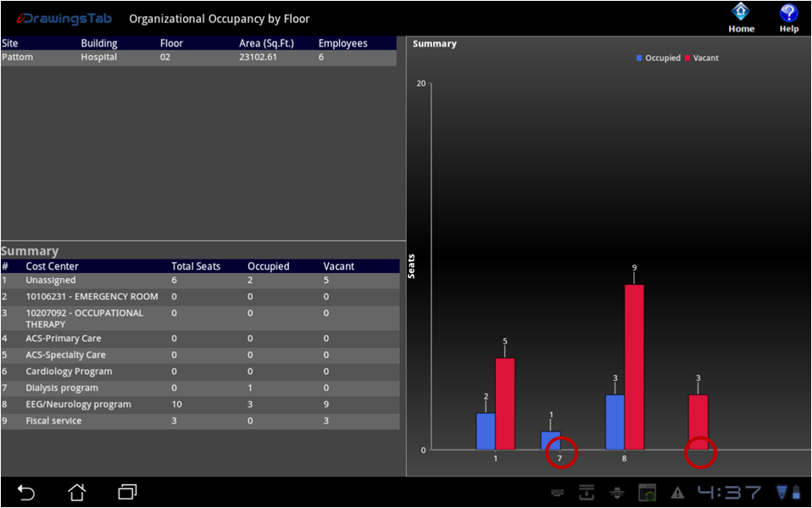Tap the Wi-Fi signal icon
Image resolution: width=812 pixels, height=508 pixels.
coord(781,492)
